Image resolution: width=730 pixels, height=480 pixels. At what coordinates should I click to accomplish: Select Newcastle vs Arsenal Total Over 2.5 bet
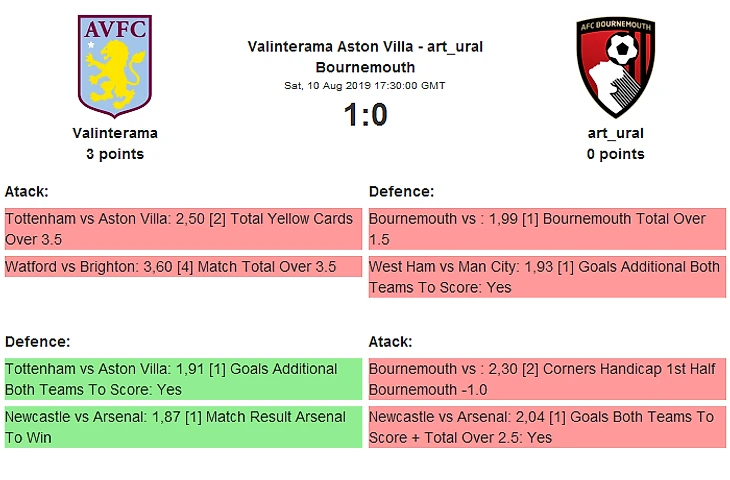pyautogui.click(x=546, y=427)
